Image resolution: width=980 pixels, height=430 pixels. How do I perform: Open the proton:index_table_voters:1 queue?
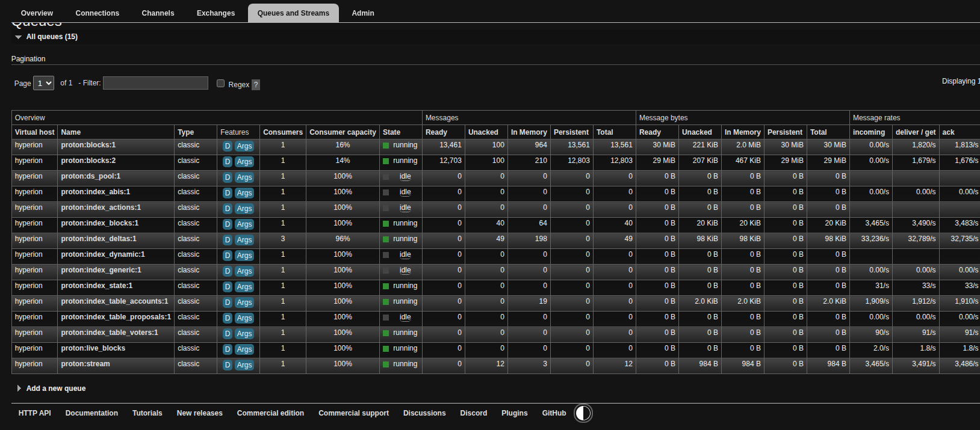pos(109,333)
